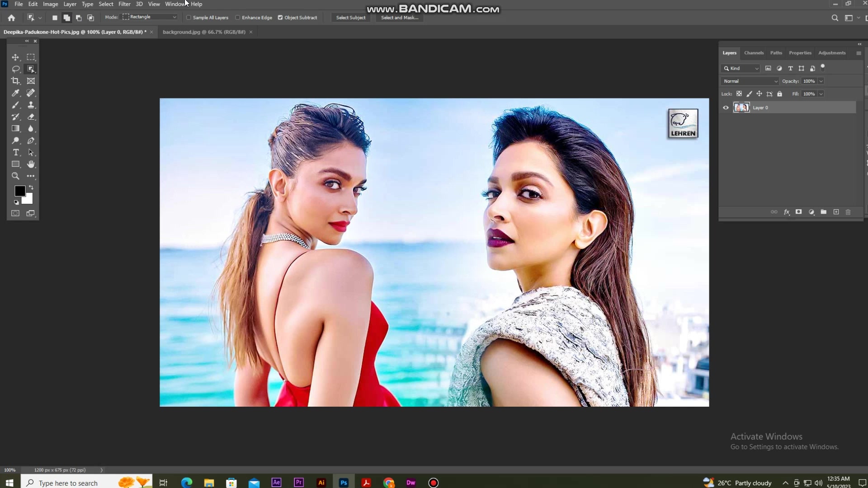Click the foreground color swatch
This screenshot has height=488, width=868.
(x=20, y=191)
